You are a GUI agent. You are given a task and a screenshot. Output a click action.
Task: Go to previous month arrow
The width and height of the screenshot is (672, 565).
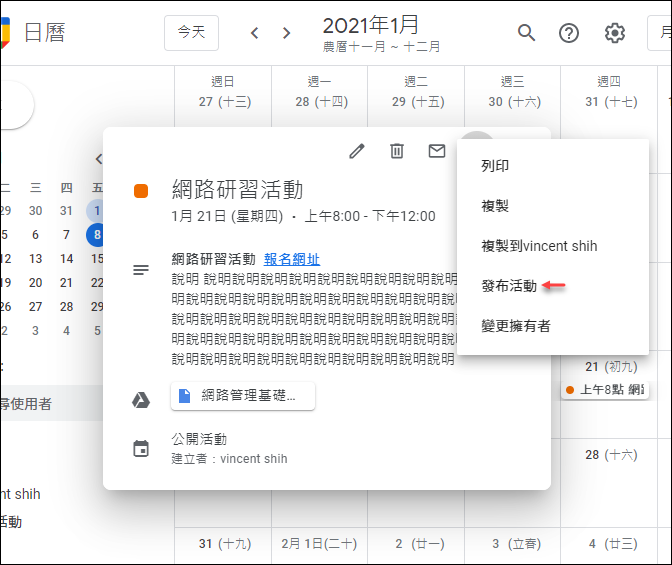coord(255,33)
